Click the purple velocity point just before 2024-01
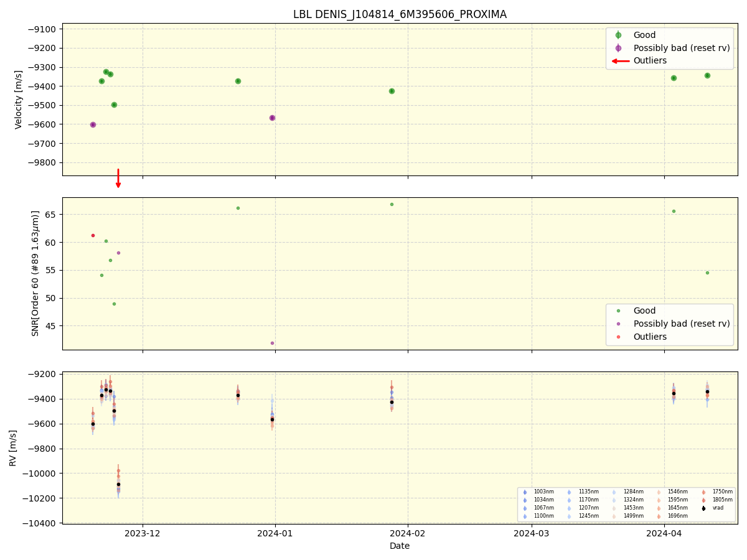The width and height of the screenshot is (747, 560). coord(272,118)
